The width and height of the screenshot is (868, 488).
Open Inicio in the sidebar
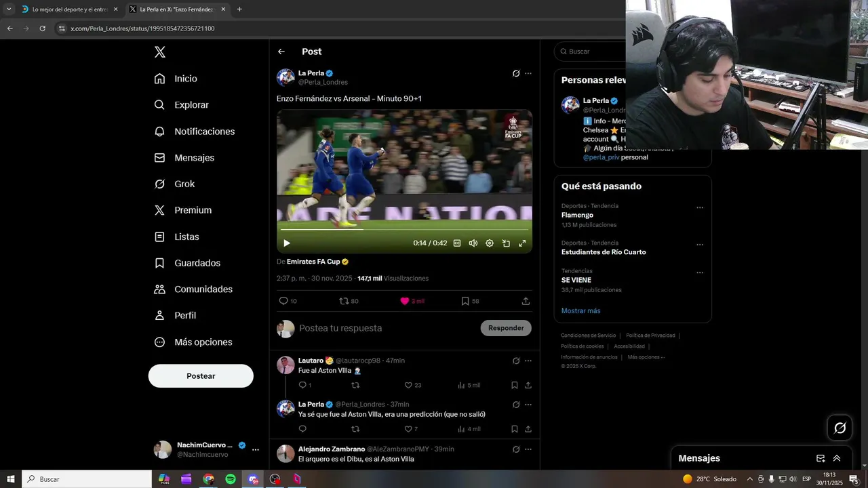point(176,79)
